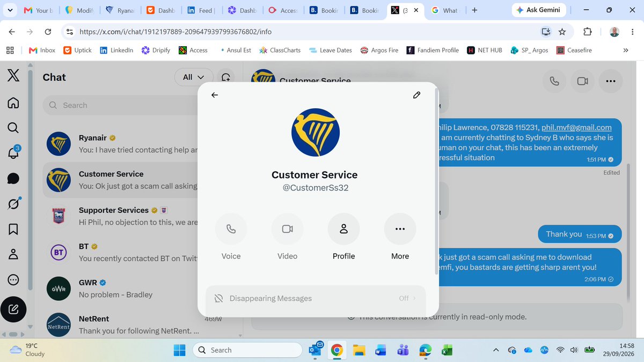Open a new browser tab
The height and width of the screenshot is (362, 644).
(x=474, y=10)
